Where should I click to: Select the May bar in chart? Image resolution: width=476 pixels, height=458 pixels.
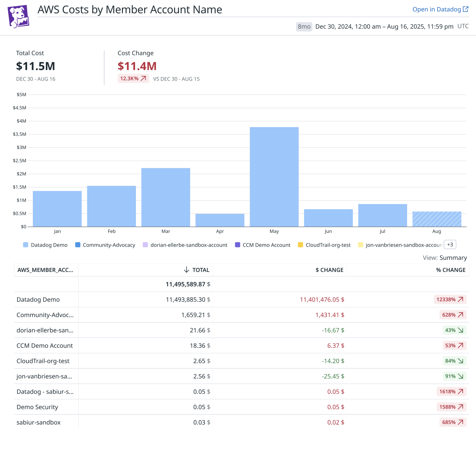point(274,177)
